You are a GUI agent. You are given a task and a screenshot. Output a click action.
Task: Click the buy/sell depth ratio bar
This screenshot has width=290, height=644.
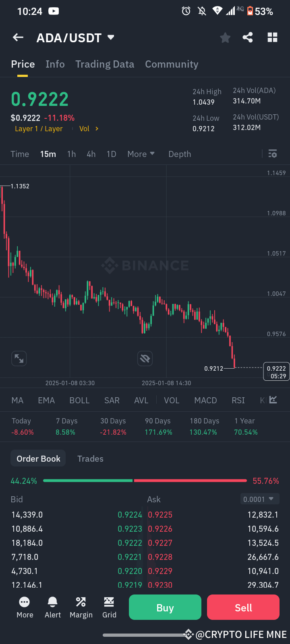pos(145,480)
